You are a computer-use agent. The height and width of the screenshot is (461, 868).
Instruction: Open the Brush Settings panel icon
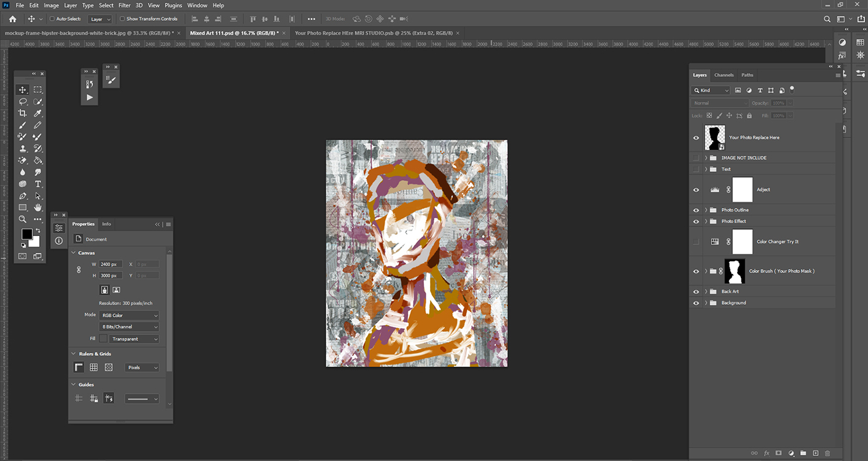pos(111,79)
